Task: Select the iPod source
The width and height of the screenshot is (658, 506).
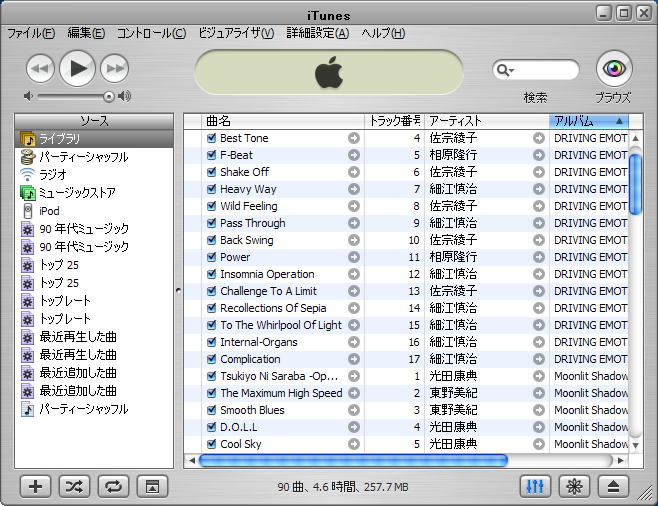Action: click(x=94, y=211)
